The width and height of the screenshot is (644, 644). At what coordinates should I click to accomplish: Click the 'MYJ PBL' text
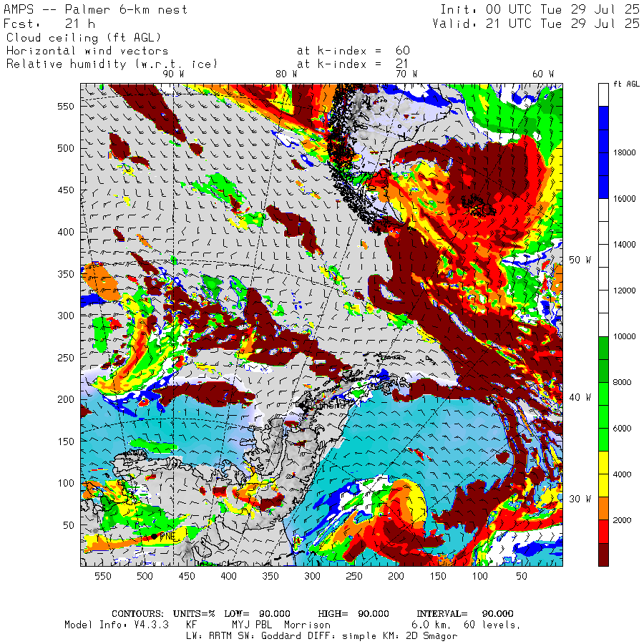click(x=251, y=625)
